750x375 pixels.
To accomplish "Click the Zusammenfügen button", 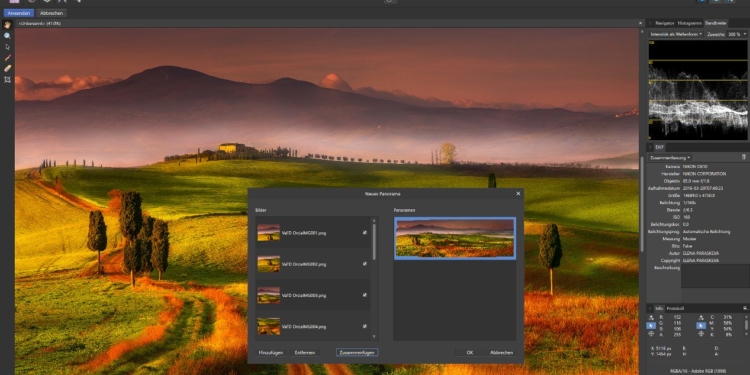I will click(357, 353).
